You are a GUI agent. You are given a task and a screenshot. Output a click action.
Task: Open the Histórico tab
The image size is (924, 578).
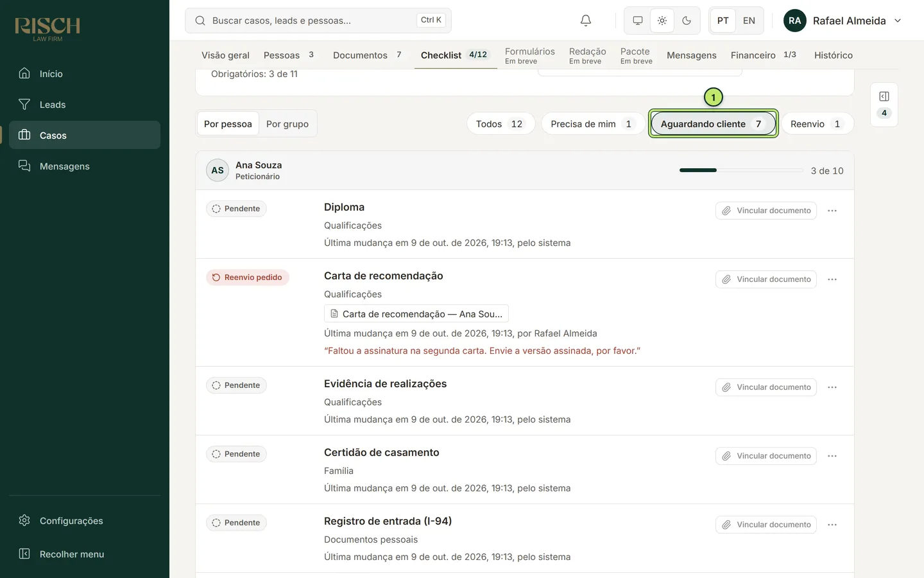click(834, 55)
